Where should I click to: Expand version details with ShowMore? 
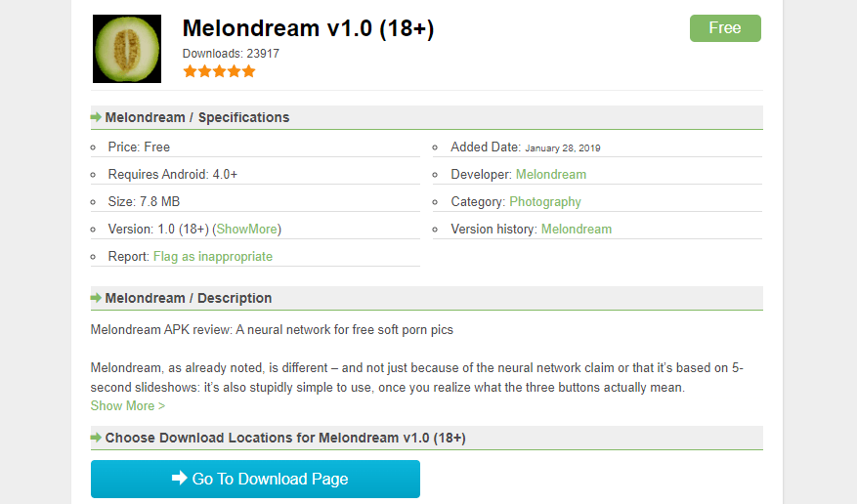[247, 229]
